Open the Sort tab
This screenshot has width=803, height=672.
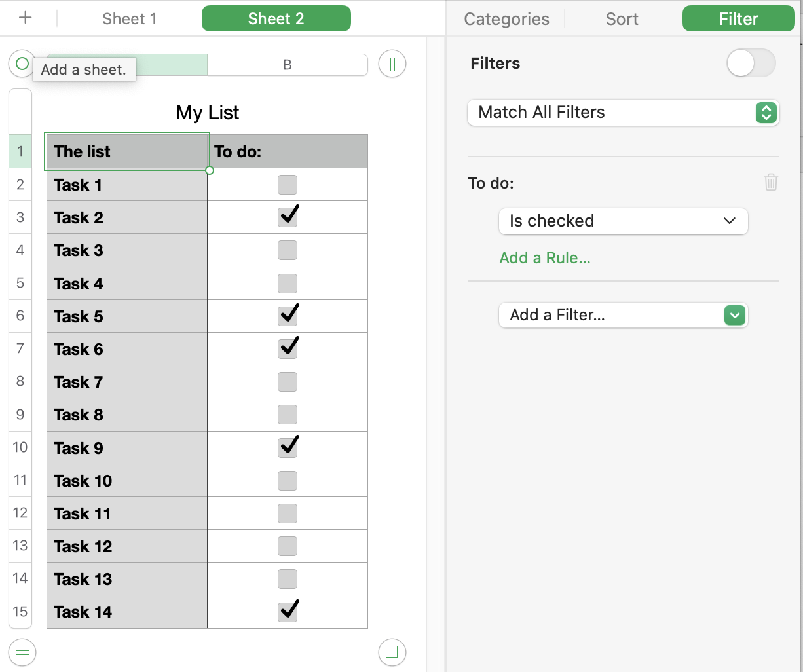622,19
